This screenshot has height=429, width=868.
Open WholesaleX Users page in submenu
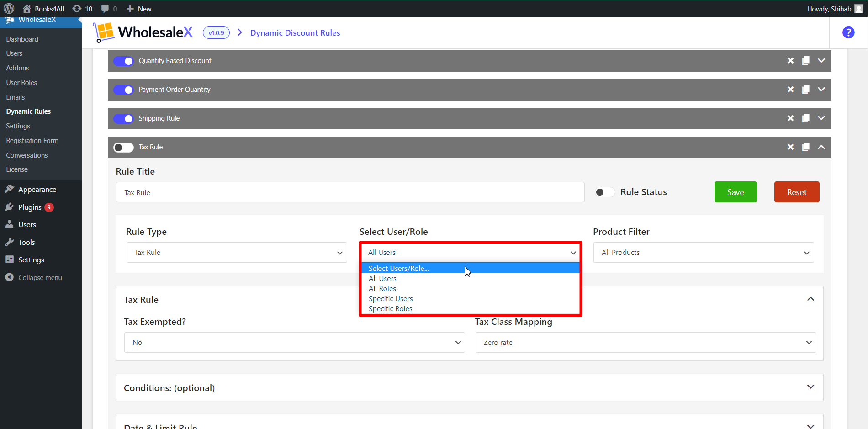(x=14, y=53)
